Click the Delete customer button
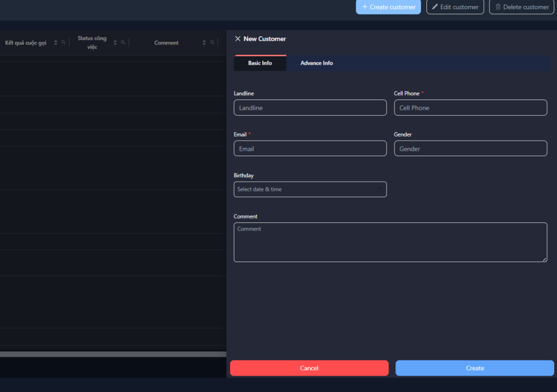The image size is (557, 392). point(521,7)
